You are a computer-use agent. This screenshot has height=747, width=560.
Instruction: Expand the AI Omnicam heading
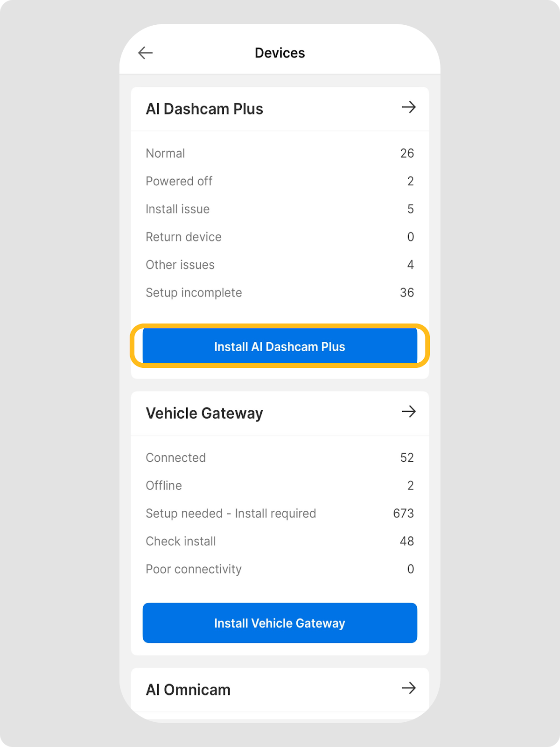click(x=188, y=690)
